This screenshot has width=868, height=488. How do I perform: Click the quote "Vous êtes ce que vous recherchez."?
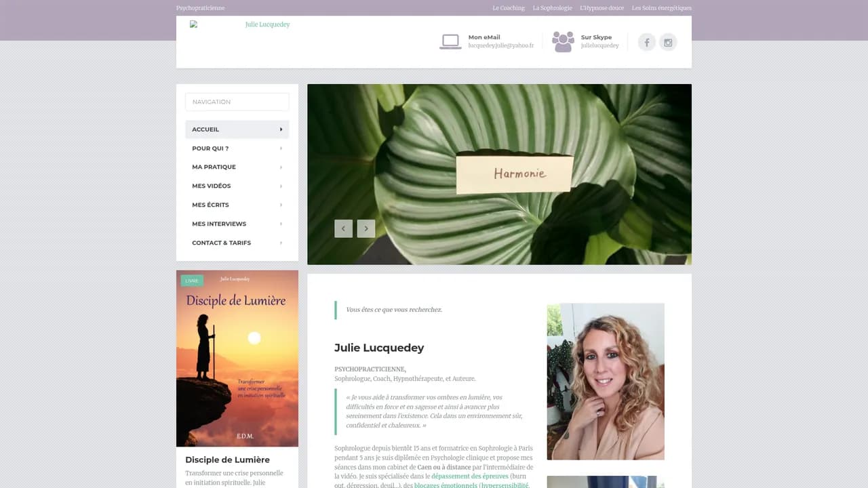click(x=394, y=310)
